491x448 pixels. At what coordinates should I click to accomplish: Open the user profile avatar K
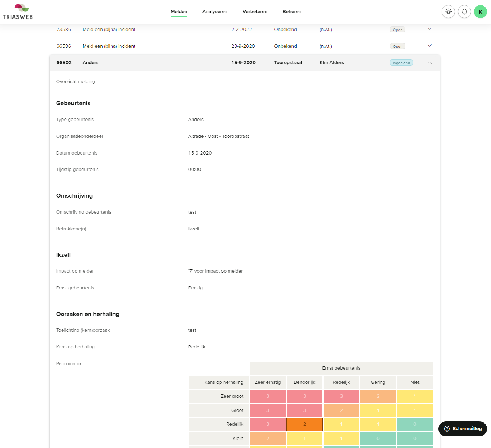pos(480,12)
